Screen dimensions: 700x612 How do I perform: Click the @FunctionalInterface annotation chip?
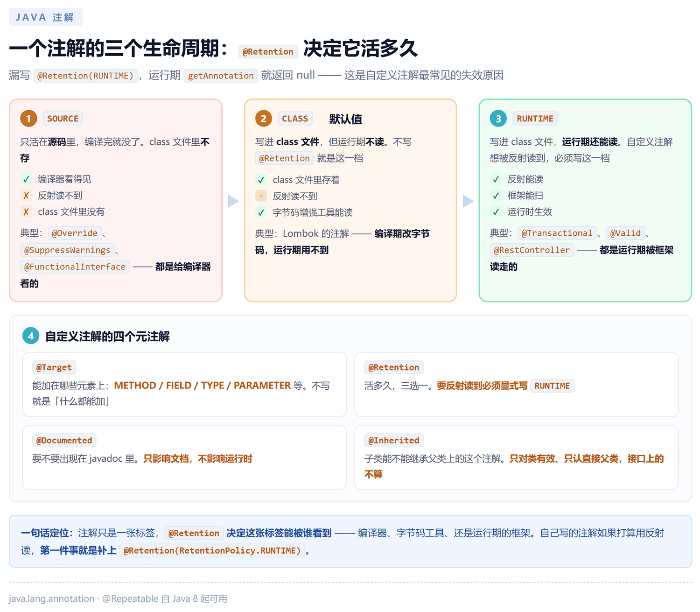75,267
